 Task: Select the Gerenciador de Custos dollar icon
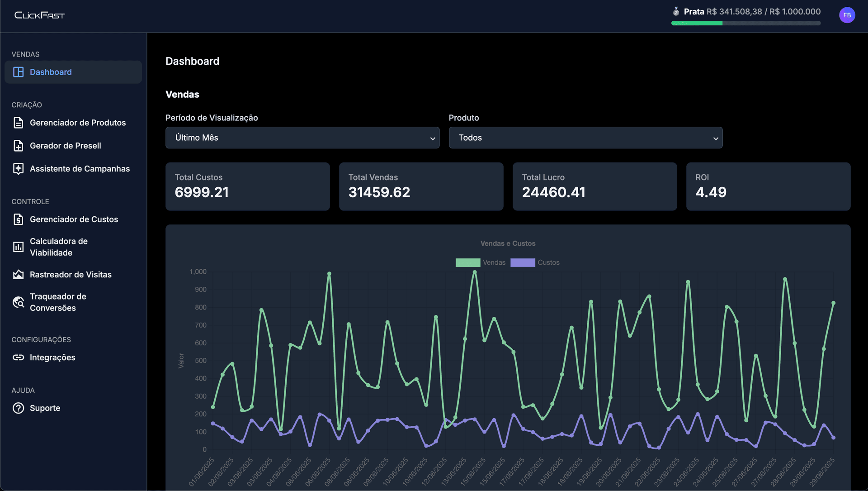pyautogui.click(x=18, y=219)
